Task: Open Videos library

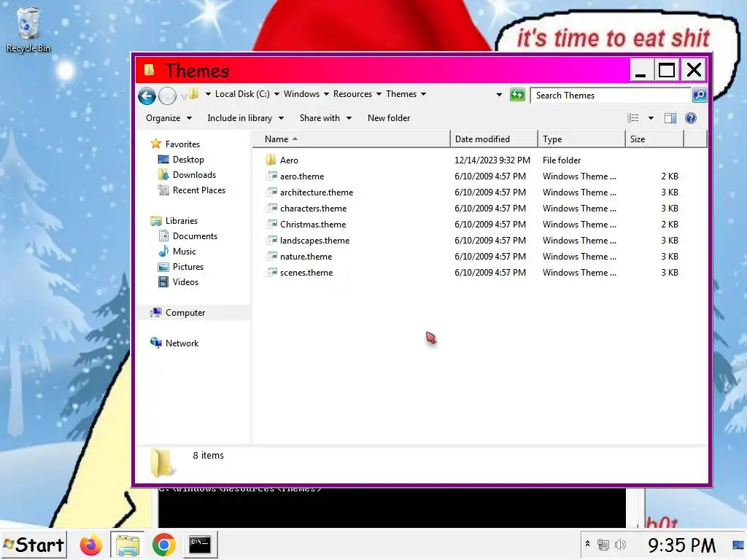Action: click(178, 282)
